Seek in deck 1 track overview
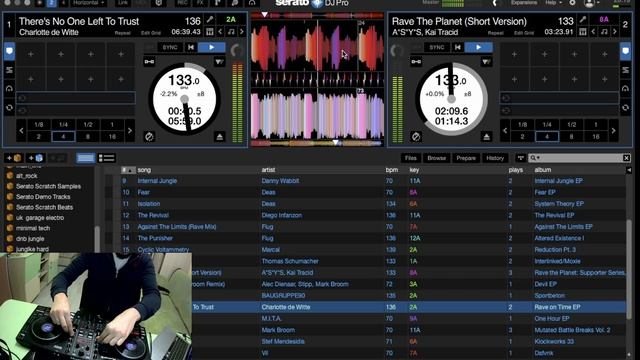The image size is (640, 360). (317, 16)
